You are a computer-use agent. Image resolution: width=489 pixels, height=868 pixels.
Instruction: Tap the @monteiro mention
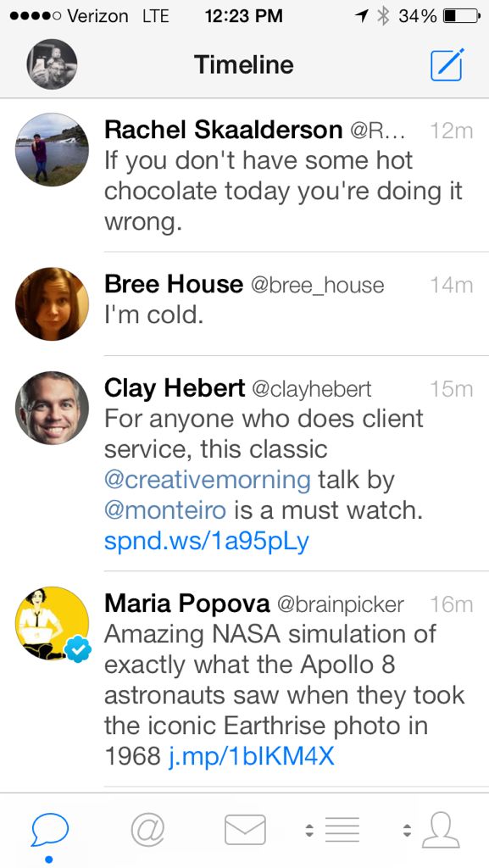coord(165,510)
